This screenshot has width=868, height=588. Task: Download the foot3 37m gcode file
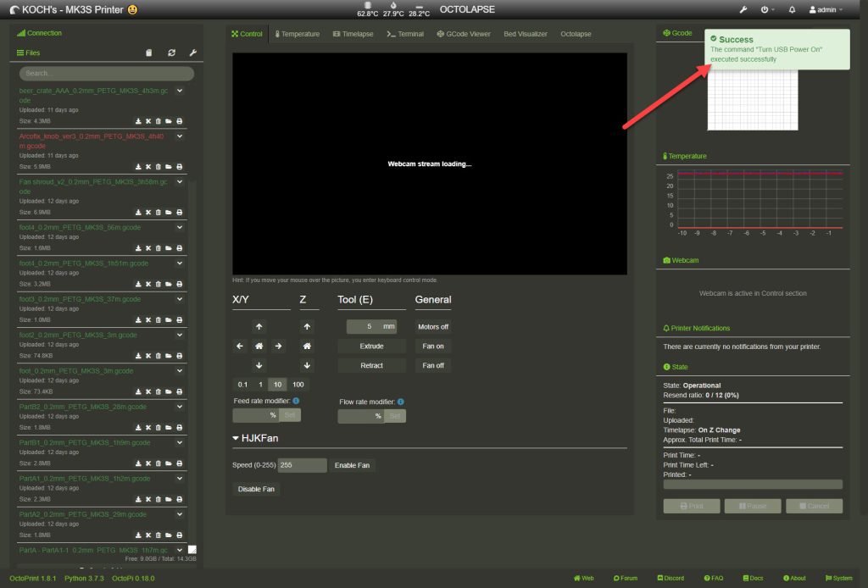(138, 319)
